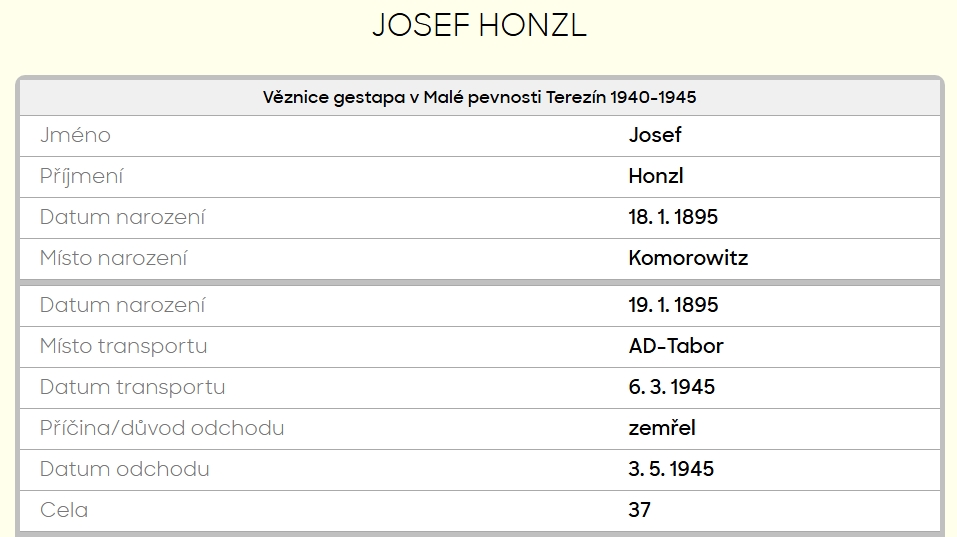This screenshot has height=537, width=957.
Task: Select the transport date 6. 3. 1945
Action: [x=671, y=387]
